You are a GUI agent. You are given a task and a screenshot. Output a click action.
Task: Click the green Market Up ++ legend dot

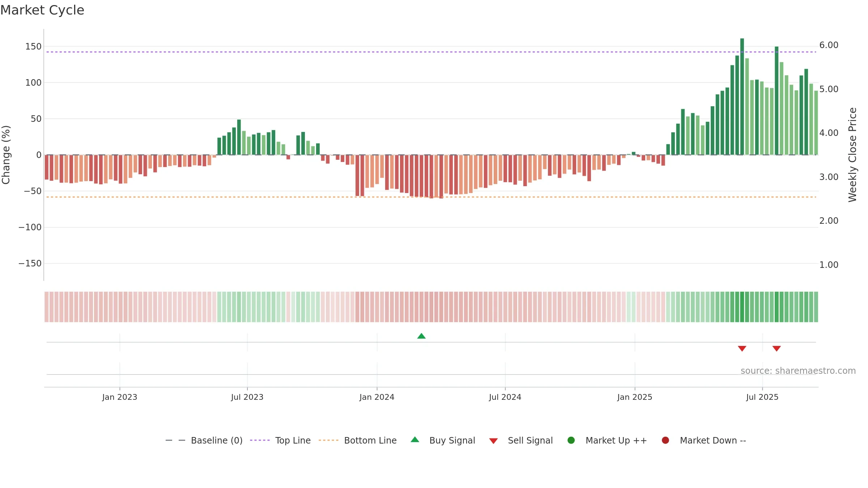[x=571, y=440]
